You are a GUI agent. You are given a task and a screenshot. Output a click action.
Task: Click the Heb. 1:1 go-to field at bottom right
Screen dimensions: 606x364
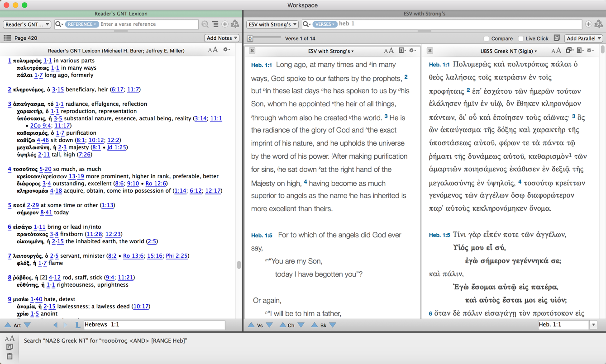click(x=563, y=325)
